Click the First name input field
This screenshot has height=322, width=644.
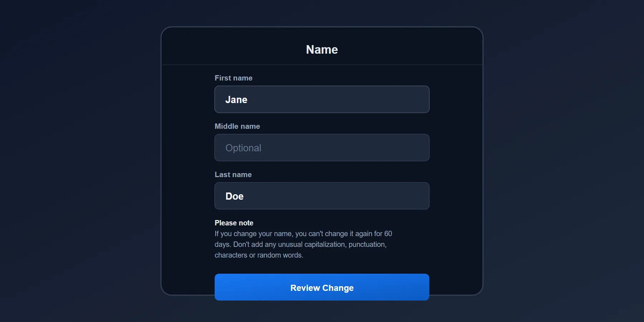pos(321,99)
